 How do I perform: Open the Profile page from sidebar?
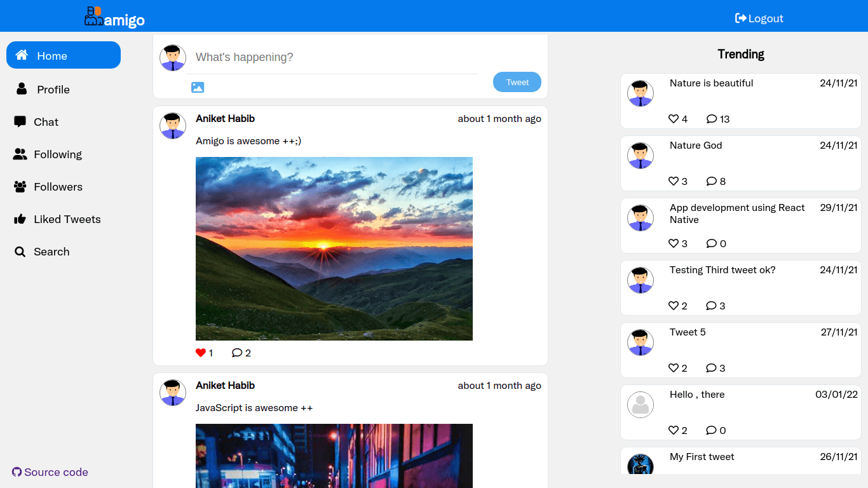point(53,90)
